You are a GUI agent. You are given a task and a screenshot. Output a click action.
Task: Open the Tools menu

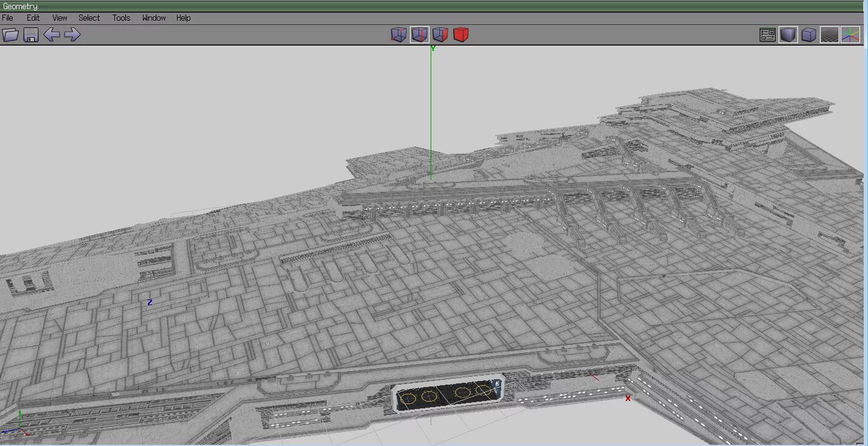(121, 18)
